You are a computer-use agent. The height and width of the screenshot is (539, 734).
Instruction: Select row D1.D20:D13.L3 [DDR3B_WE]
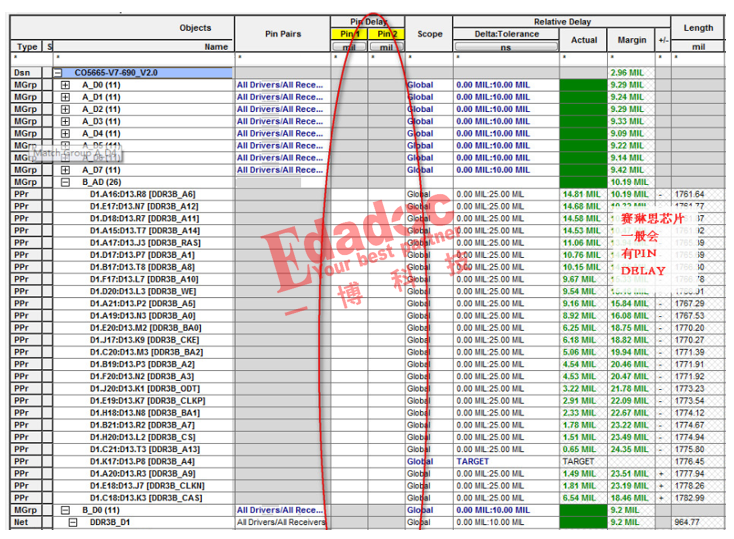[143, 291]
